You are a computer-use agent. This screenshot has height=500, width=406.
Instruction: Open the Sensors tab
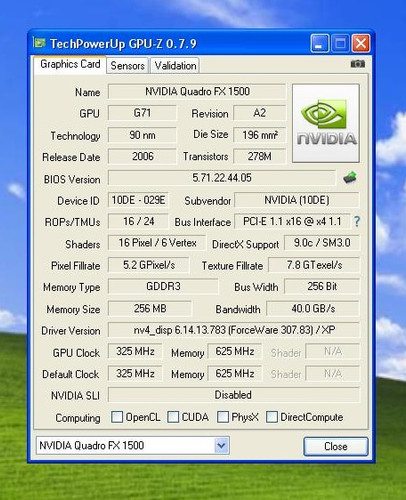pyautogui.click(x=127, y=65)
